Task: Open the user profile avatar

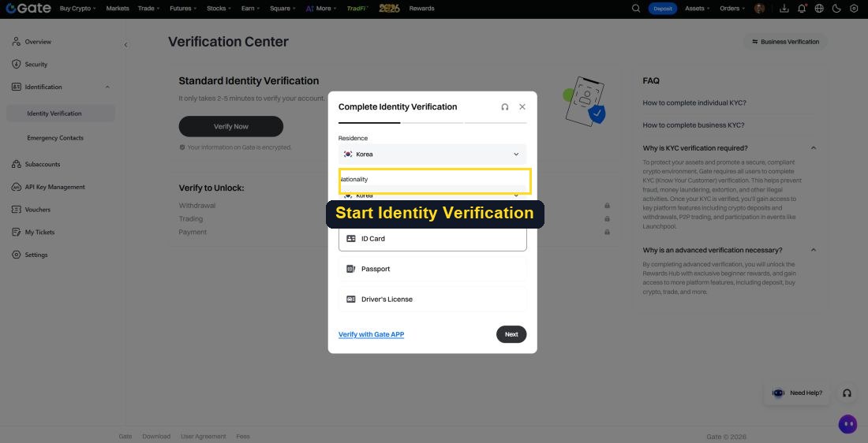Action: [759, 9]
